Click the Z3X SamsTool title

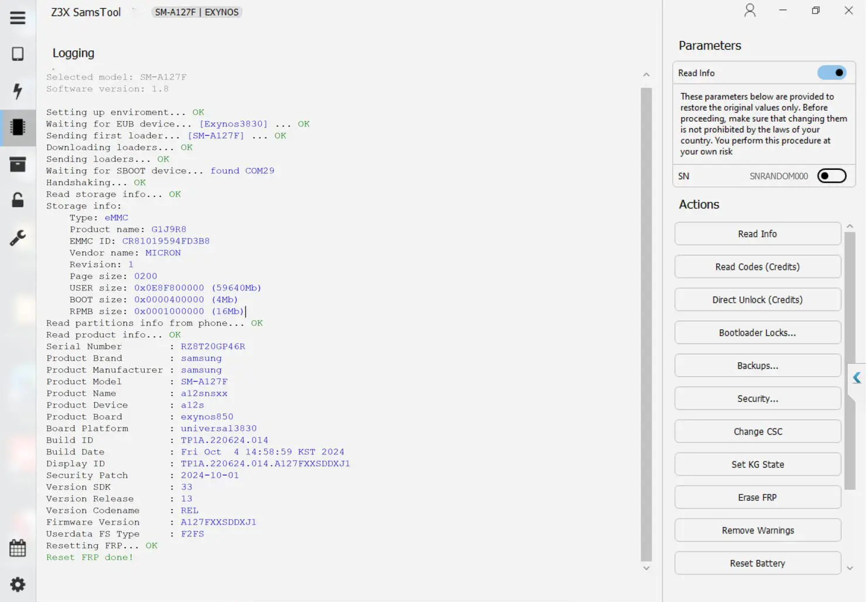point(86,12)
